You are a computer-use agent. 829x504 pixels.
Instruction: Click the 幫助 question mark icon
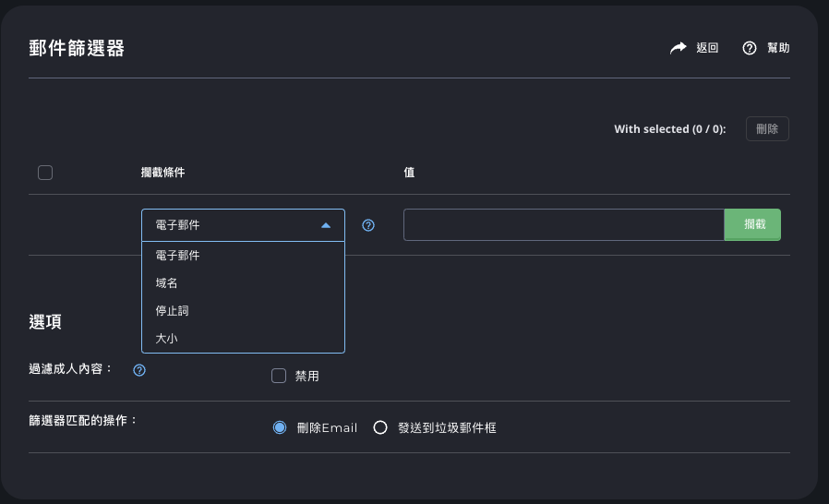[750, 48]
